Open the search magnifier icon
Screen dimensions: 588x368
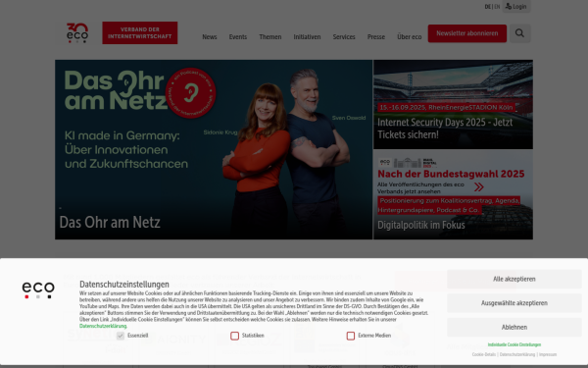coord(519,33)
